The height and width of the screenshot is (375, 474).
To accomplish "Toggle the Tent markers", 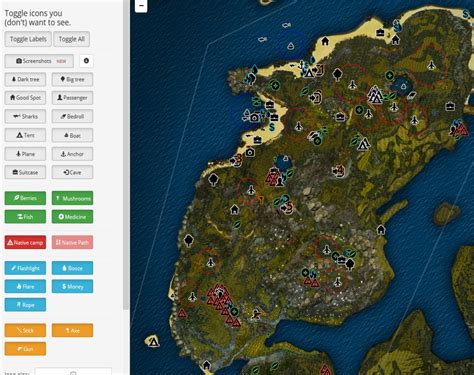I will (x=25, y=135).
